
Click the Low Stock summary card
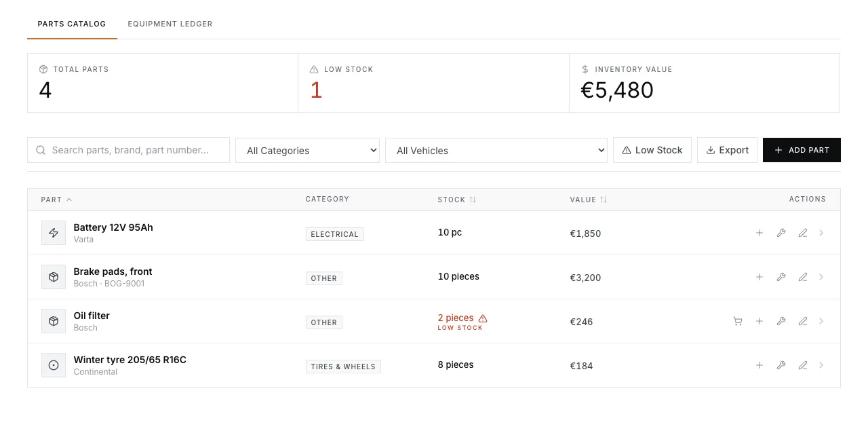pos(433,83)
